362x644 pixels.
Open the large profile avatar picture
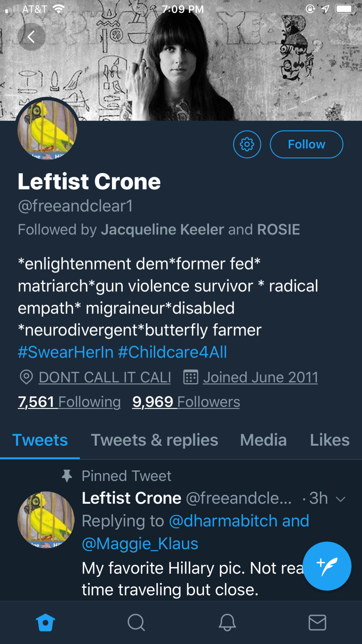point(47,130)
